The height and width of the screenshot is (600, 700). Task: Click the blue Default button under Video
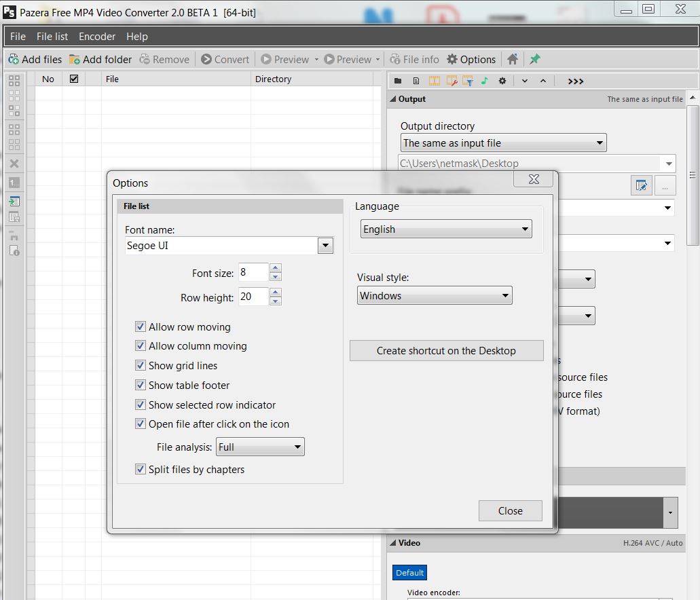pos(409,572)
